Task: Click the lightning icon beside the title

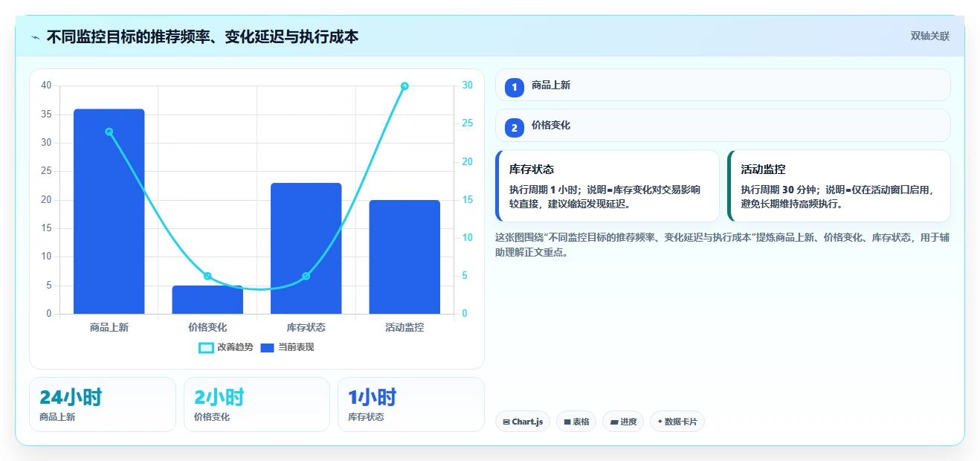Action: pyautogui.click(x=35, y=37)
